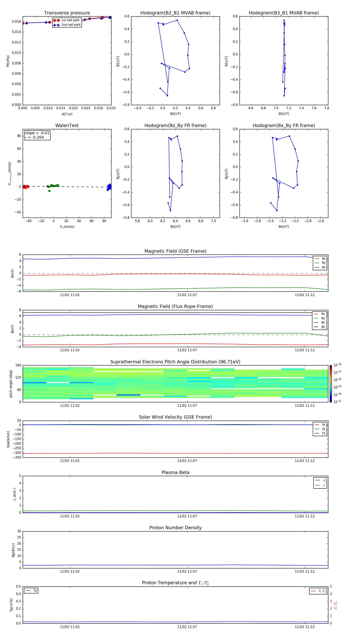Click the -350 tick on Vsw axis
The width and height of the screenshot is (351, 644).
click(x=17, y=457)
